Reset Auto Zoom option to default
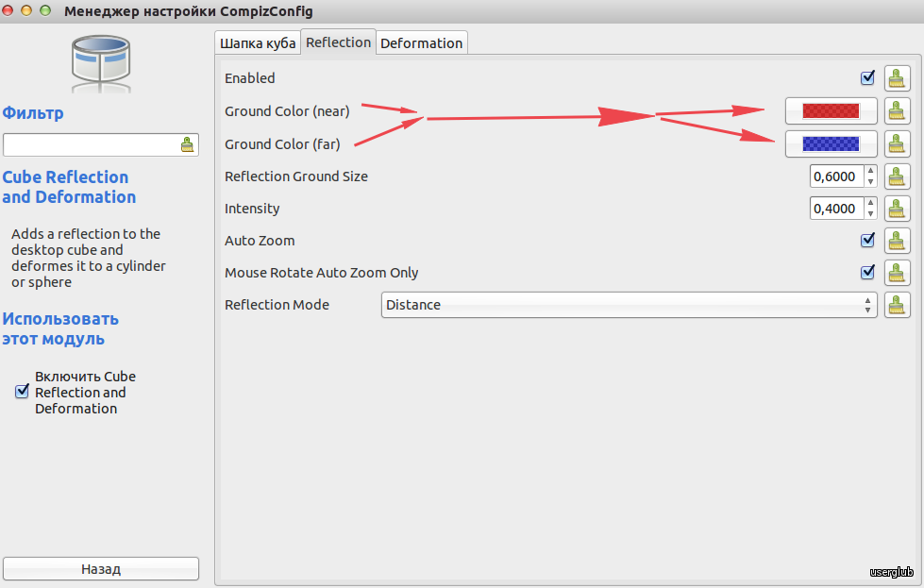This screenshot has height=588, width=924. (897, 241)
